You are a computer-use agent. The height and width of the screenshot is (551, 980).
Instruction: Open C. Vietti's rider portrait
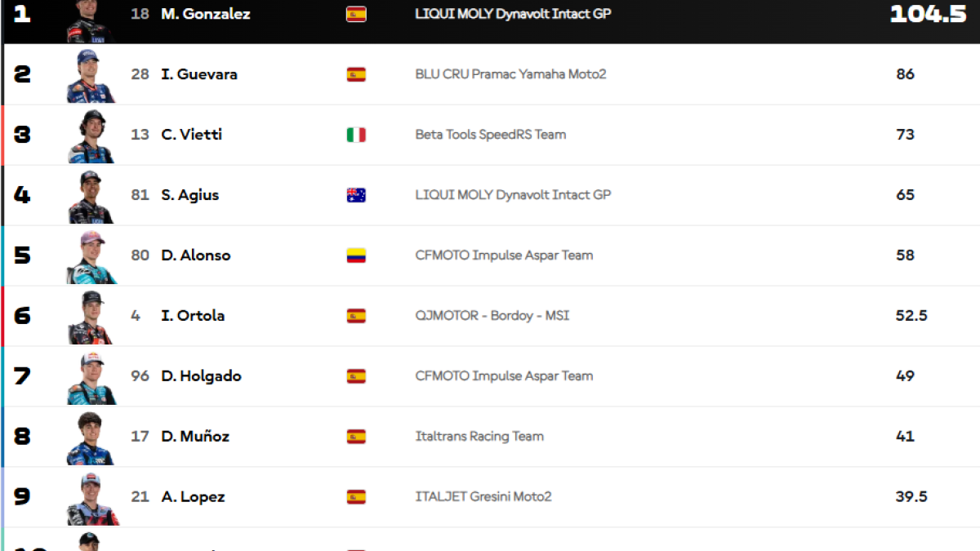[x=91, y=136]
